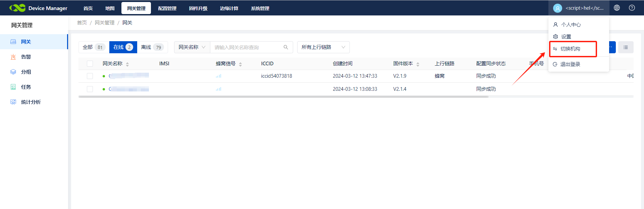The height and width of the screenshot is (209, 644).
Task: Click signal bars icon in iccid54073818 row
Action: coord(219,76)
